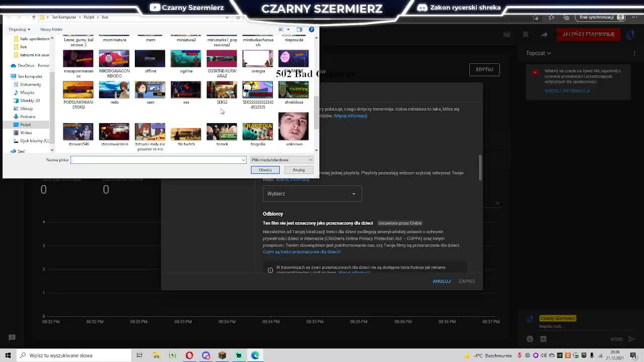This screenshot has width=644, height=362.
Task: Click the Nazwa pliku input field
Action: (x=158, y=160)
